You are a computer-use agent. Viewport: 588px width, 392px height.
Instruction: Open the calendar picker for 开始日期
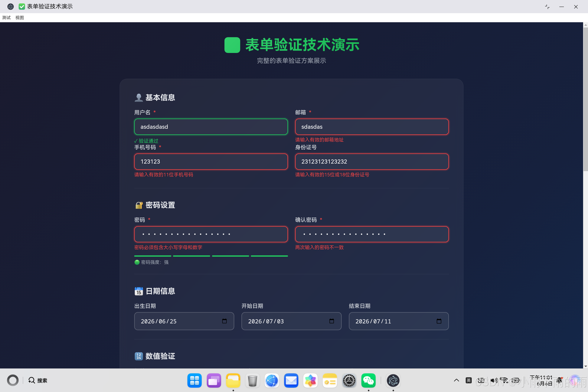pyautogui.click(x=332, y=321)
